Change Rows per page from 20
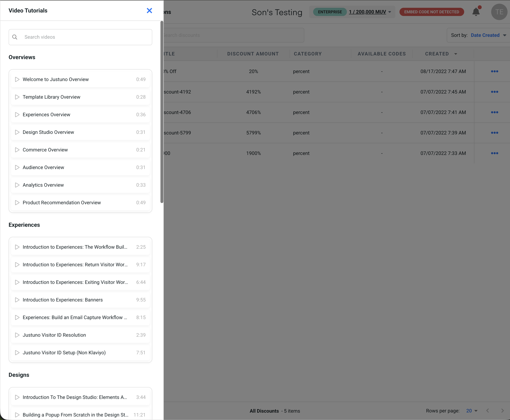Viewport: 510px width, 420px height. tap(472, 411)
